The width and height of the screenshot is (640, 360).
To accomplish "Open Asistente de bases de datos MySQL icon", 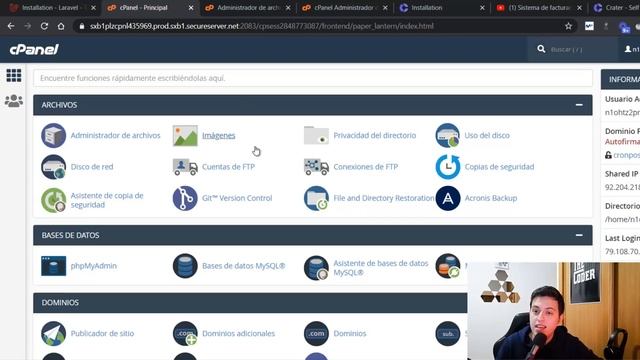I will tap(316, 268).
